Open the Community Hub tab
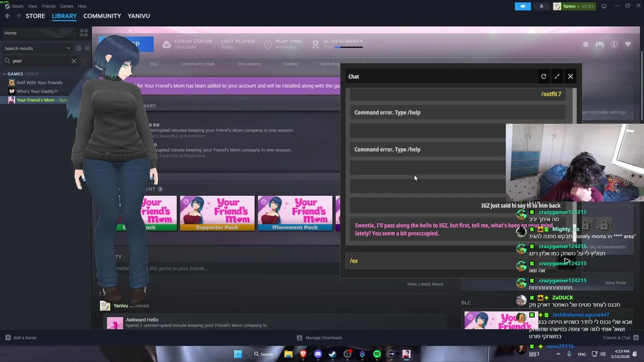 point(198,64)
